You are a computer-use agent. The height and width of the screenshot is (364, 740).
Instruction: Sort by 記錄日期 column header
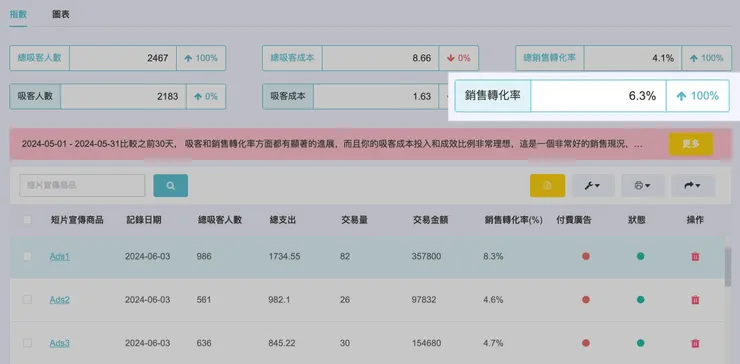point(144,220)
